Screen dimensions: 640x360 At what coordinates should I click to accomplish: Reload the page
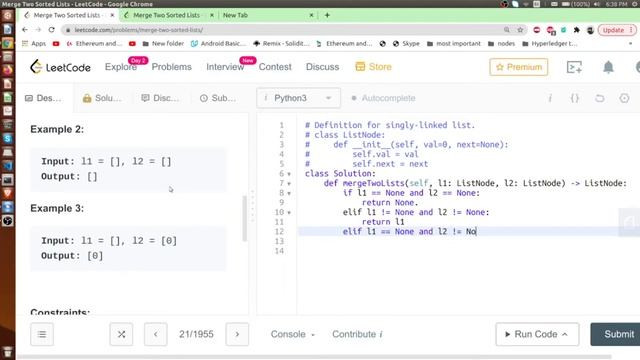[x=51, y=30]
